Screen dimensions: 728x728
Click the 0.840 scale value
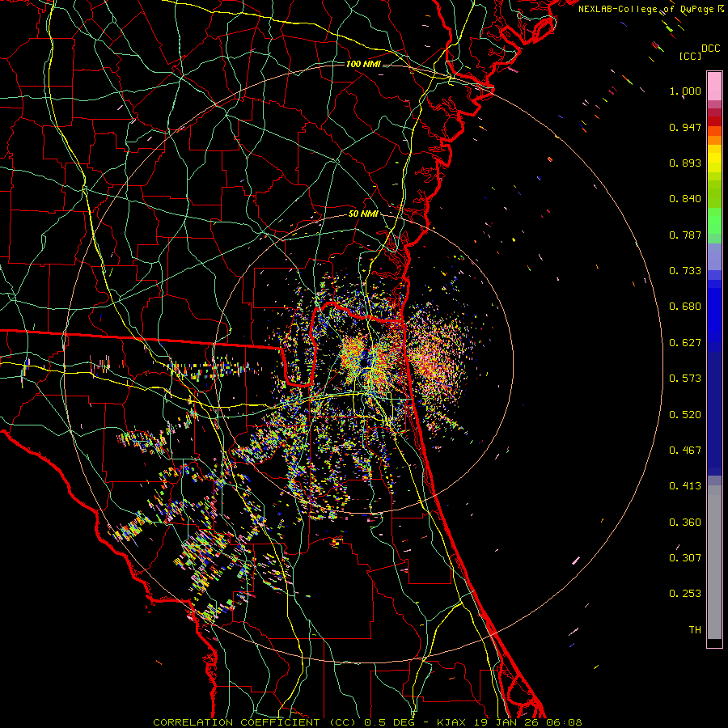coord(685,199)
